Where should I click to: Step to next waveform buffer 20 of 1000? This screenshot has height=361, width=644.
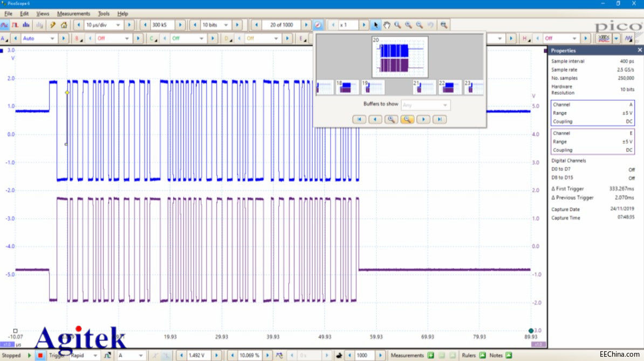306,25
